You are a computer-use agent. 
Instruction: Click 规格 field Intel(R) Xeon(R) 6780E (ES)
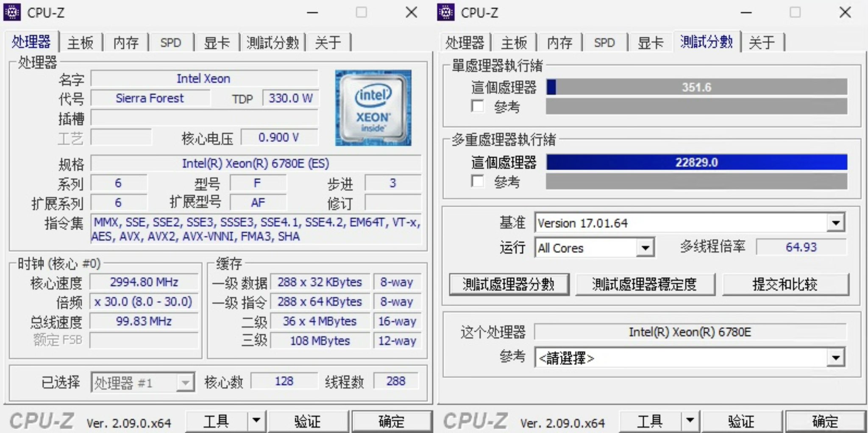click(256, 163)
